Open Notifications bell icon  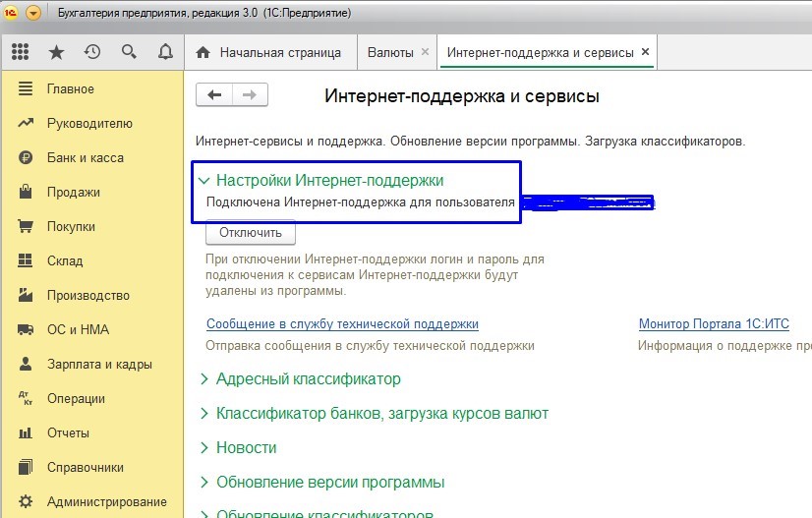[x=165, y=52]
